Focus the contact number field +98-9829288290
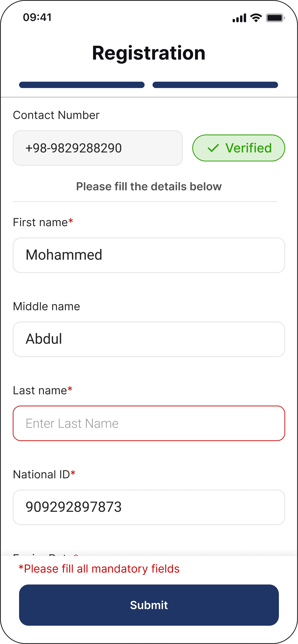Image resolution: width=298 pixels, height=644 pixels. 98,148
